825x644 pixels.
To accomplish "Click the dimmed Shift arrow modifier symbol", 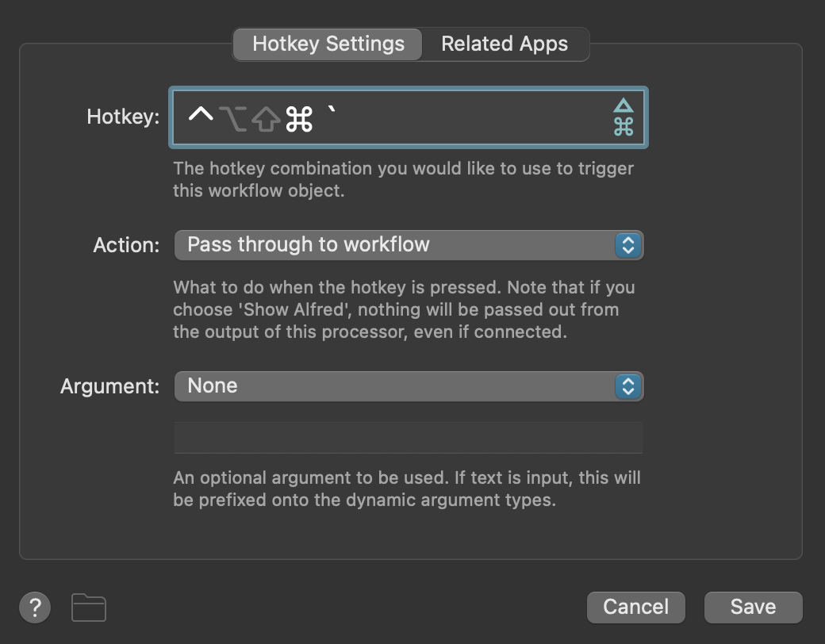I will click(266, 119).
